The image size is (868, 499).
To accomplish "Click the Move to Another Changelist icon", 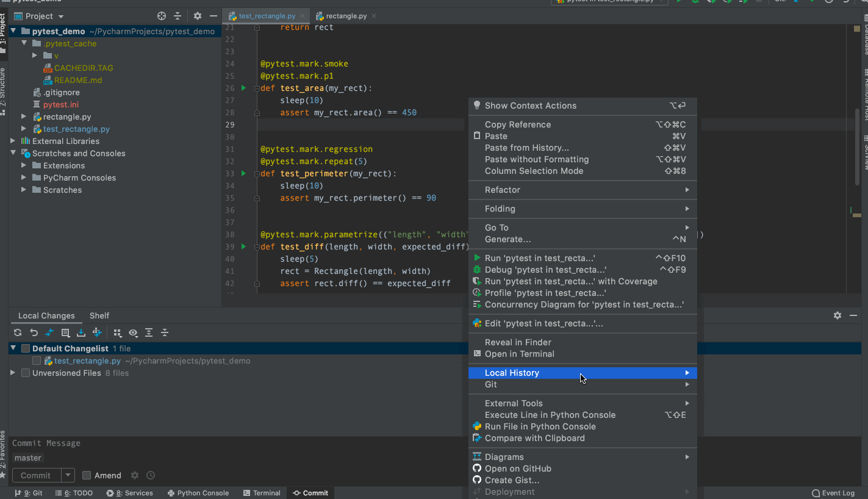I will point(97,332).
